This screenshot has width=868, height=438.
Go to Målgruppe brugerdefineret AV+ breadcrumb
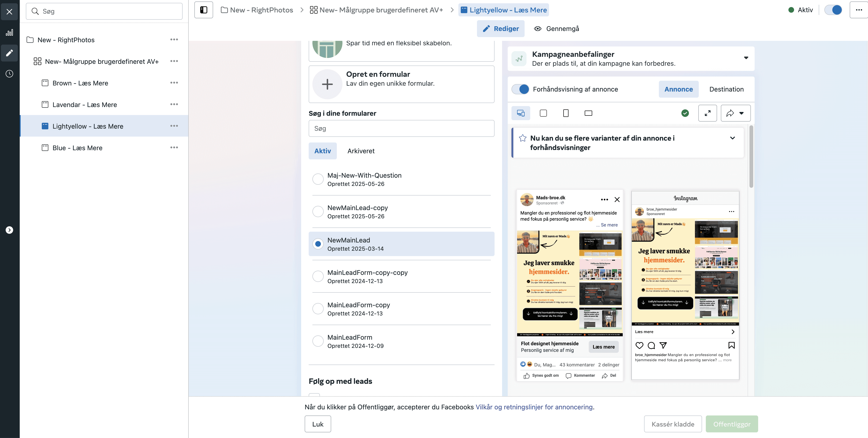[376, 10]
